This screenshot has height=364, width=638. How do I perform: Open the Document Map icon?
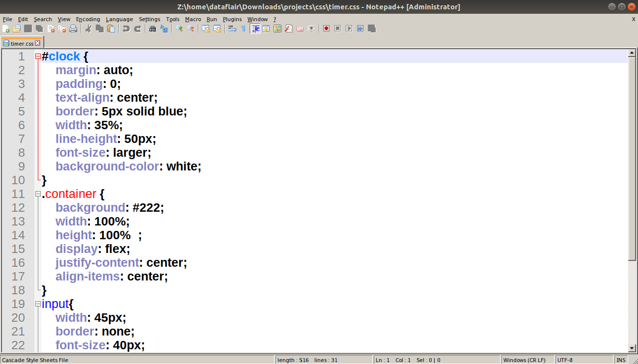pyautogui.click(x=277, y=28)
